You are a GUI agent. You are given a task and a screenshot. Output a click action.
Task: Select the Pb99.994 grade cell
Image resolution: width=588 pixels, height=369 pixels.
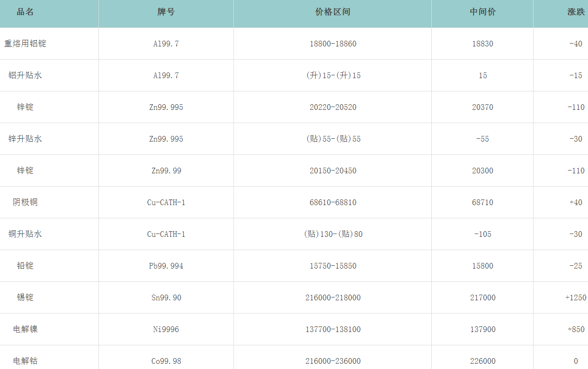[x=166, y=266]
